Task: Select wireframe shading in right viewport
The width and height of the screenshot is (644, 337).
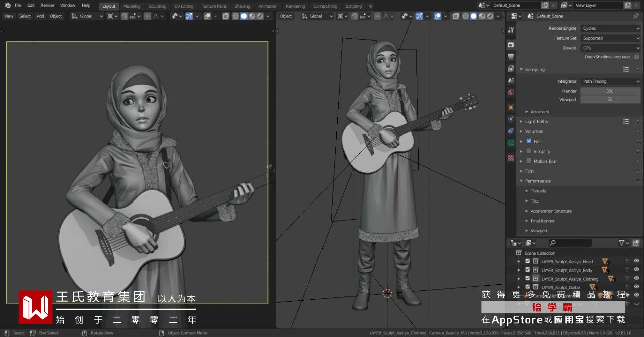Action: pos(466,16)
